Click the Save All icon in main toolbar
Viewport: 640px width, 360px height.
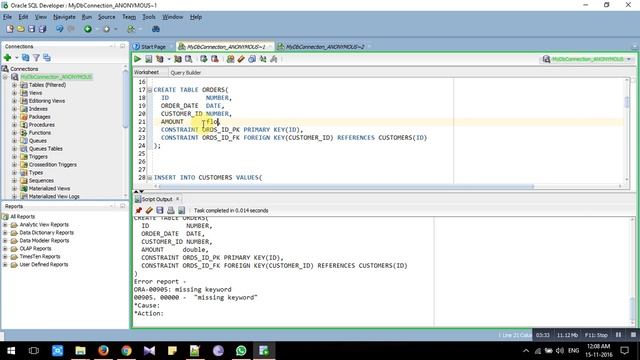[42, 29]
